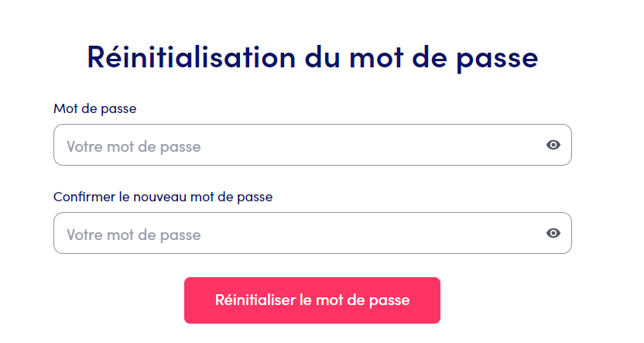The height and width of the screenshot is (343, 644).
Task: Unmask the upper Mot de passe entry
Action: point(553,145)
